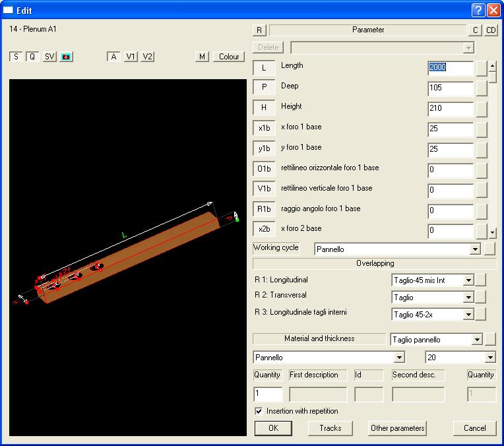This screenshot has height=446, width=504.
Task: Toggle the M button
Action: [x=203, y=57]
